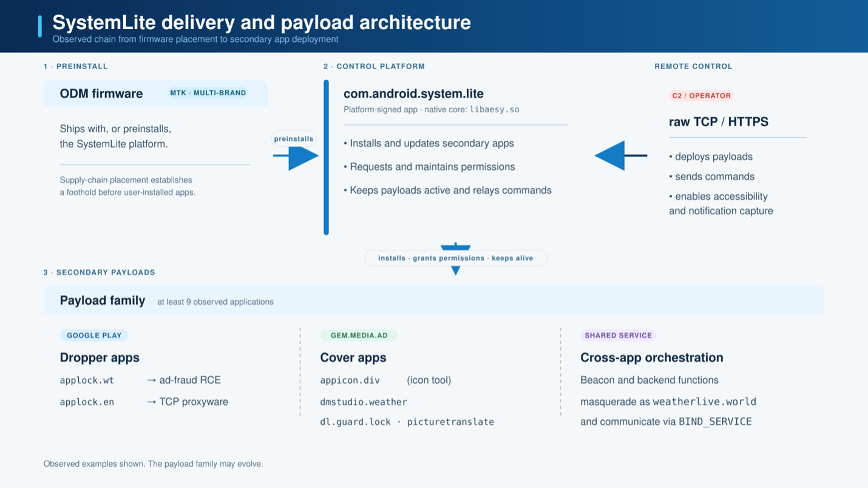Select the line "dl.guard.lock · picturetranslate"
Image resolution: width=868 pixels, height=491 pixels.
tap(407, 422)
